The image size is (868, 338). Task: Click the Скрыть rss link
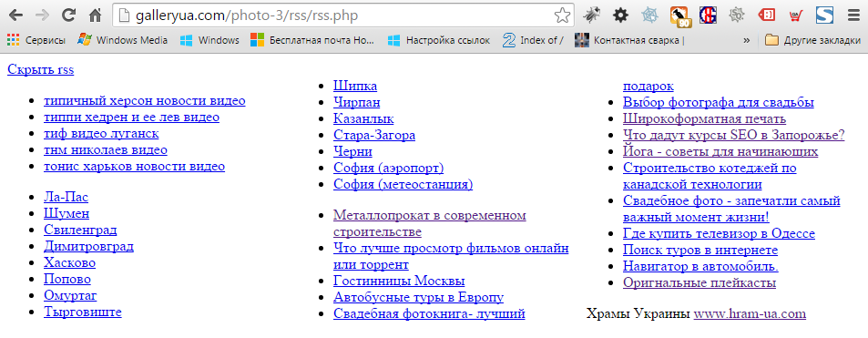(40, 69)
